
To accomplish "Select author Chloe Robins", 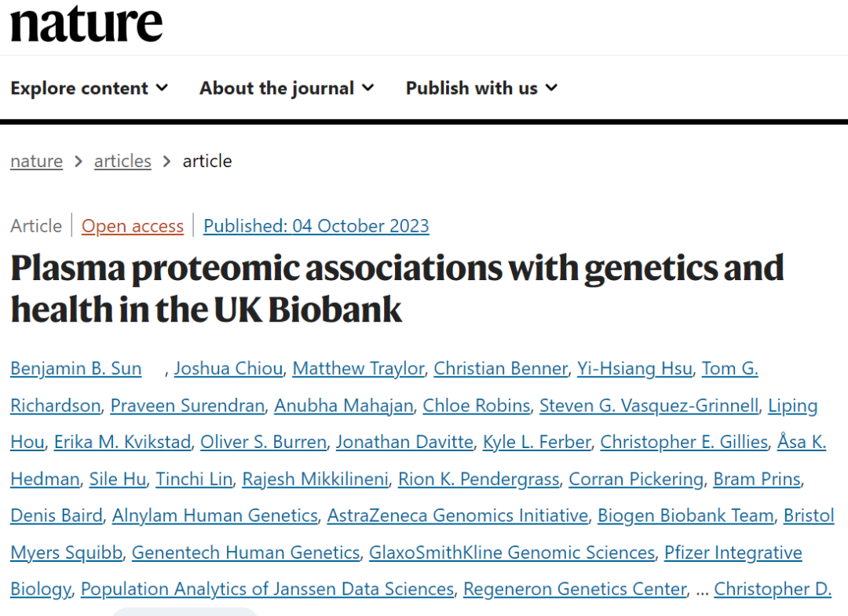I will coord(476,406).
